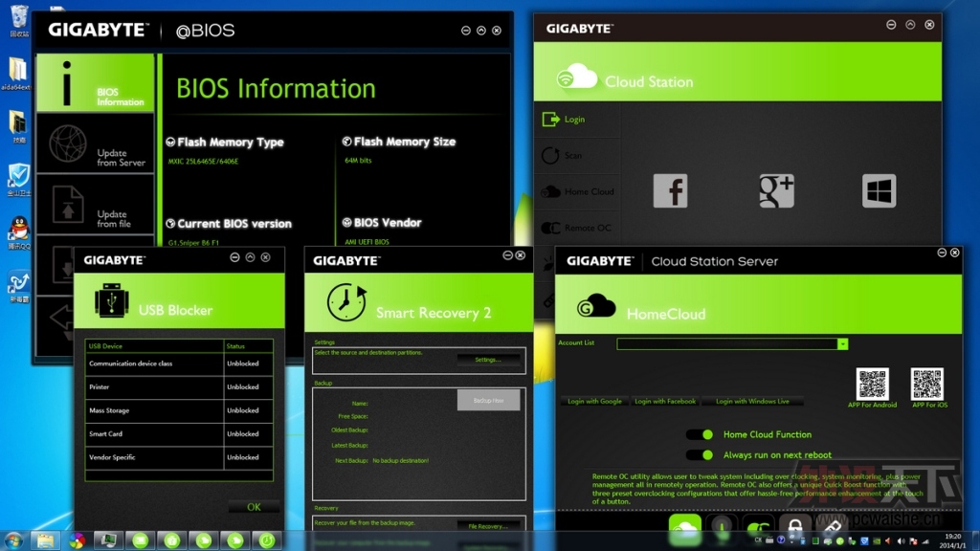Click Scan in Cloud Station sidebar
The image size is (980, 551).
point(577,156)
